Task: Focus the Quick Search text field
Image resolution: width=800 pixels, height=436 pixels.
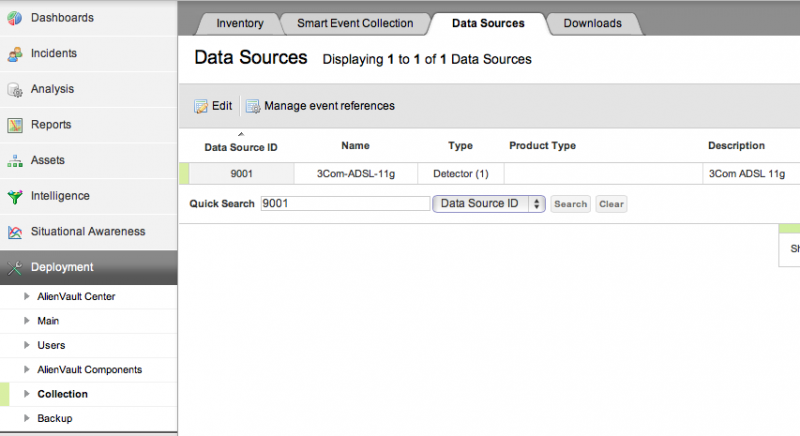Action: point(344,204)
